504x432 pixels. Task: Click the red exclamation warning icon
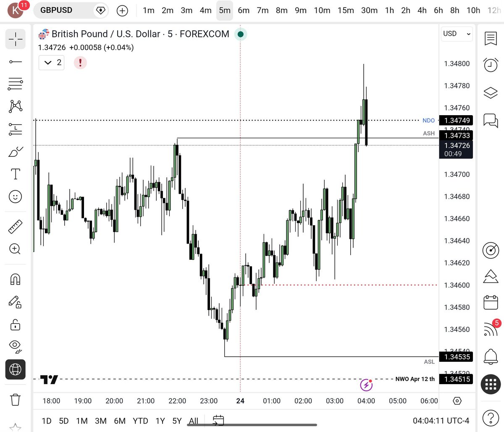point(80,63)
